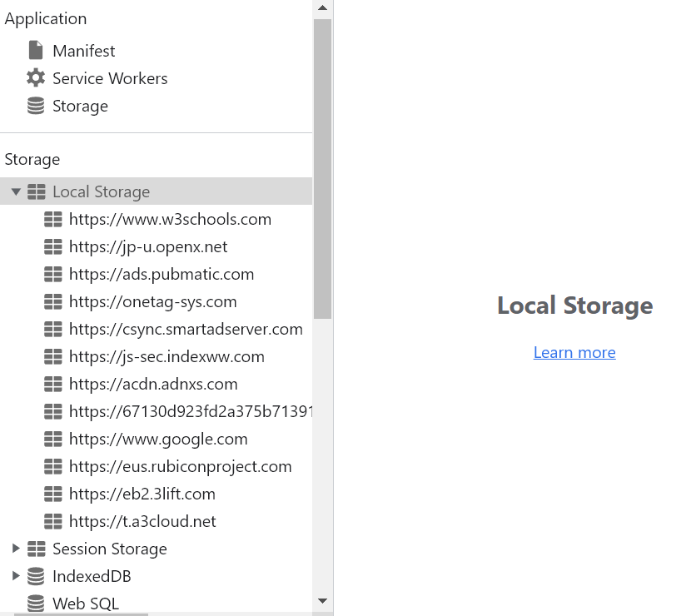Screen dimensions: 696x616
Task: Open Storage under the Application section
Action: point(81,107)
